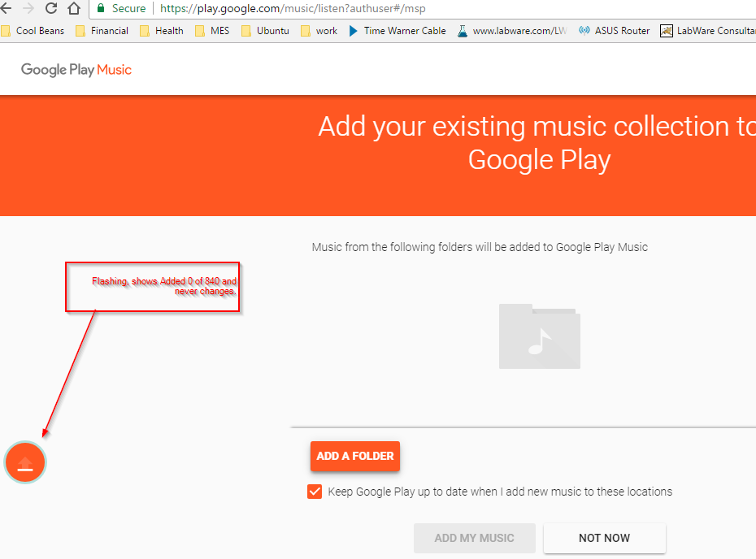Open the LabWare Consultants bookmark

[x=708, y=31]
